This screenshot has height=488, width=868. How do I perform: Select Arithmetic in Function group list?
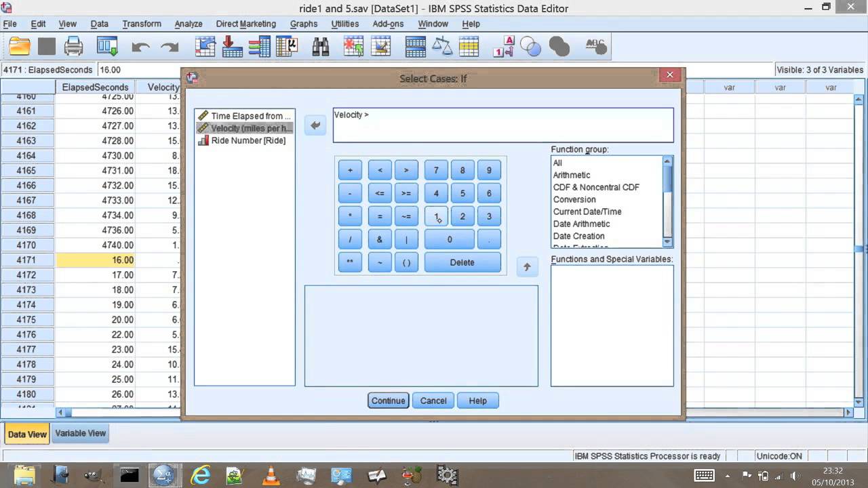pos(572,175)
